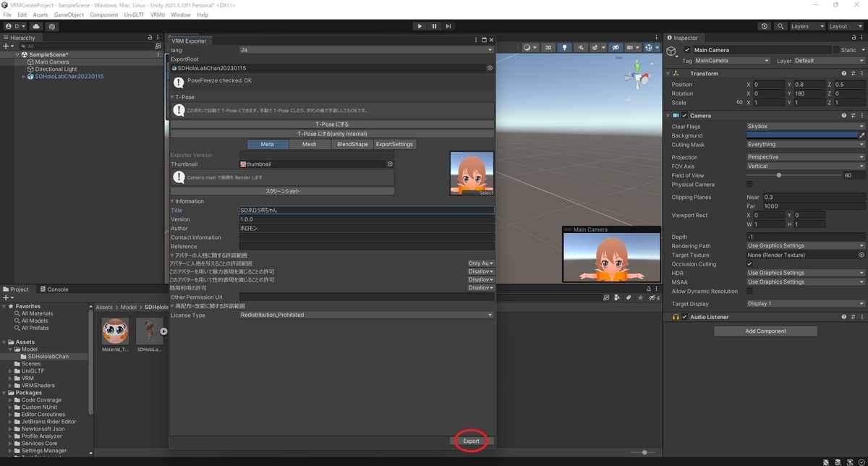
Task: Open License Type dropdown
Action: click(366, 315)
